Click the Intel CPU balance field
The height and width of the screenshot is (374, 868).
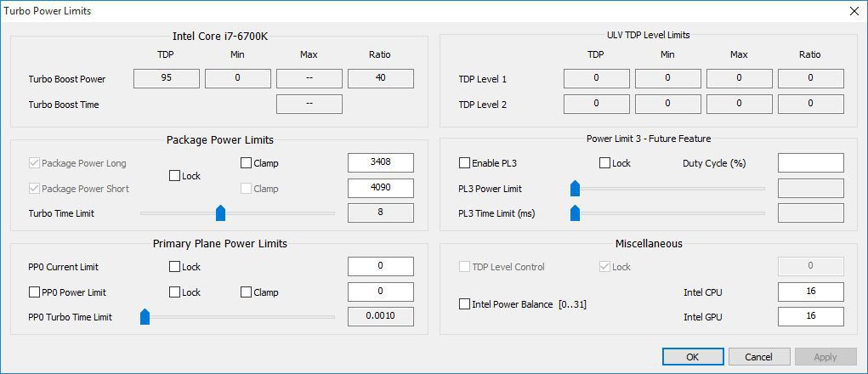(x=811, y=292)
